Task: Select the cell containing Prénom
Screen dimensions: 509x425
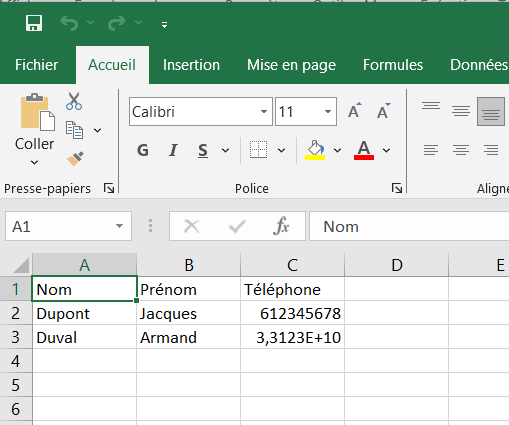Action: [188, 289]
